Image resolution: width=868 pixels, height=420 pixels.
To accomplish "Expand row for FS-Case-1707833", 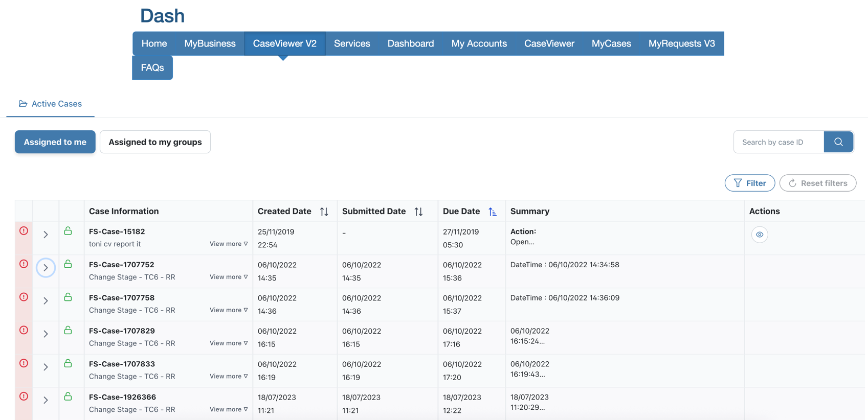I will tap(46, 367).
